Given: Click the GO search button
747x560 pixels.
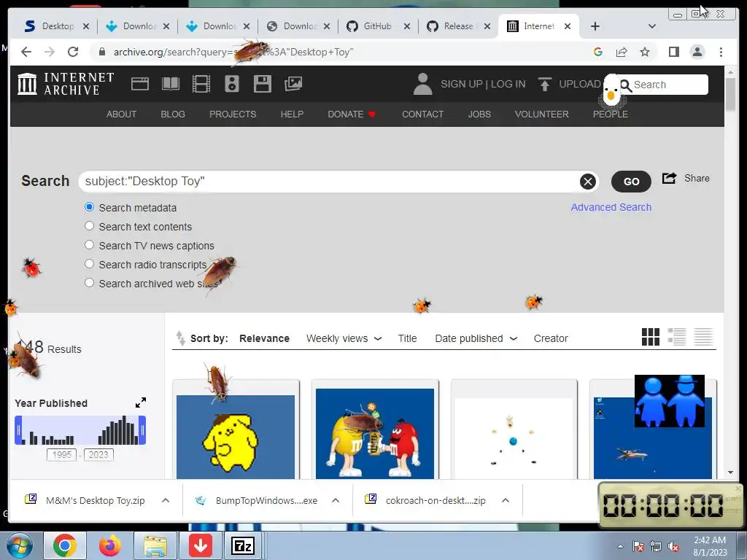Looking at the screenshot, I should point(631,182).
